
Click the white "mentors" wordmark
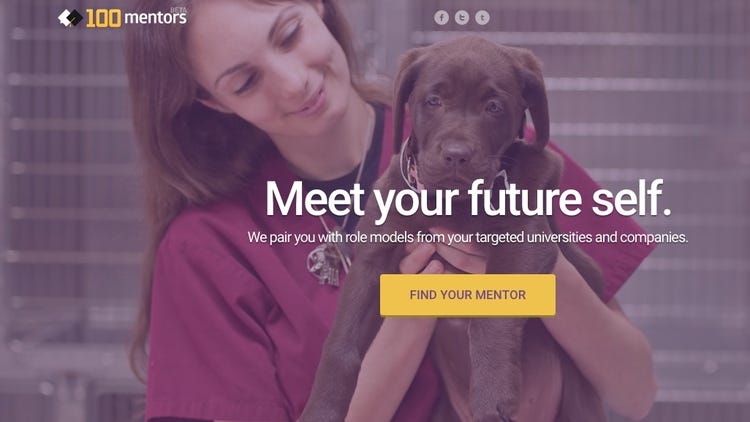tap(155, 18)
